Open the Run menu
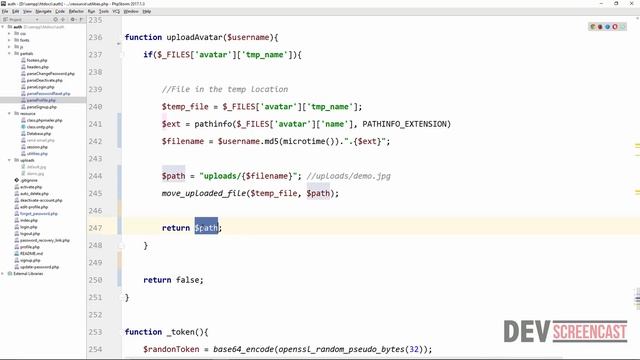 click(x=91, y=11)
